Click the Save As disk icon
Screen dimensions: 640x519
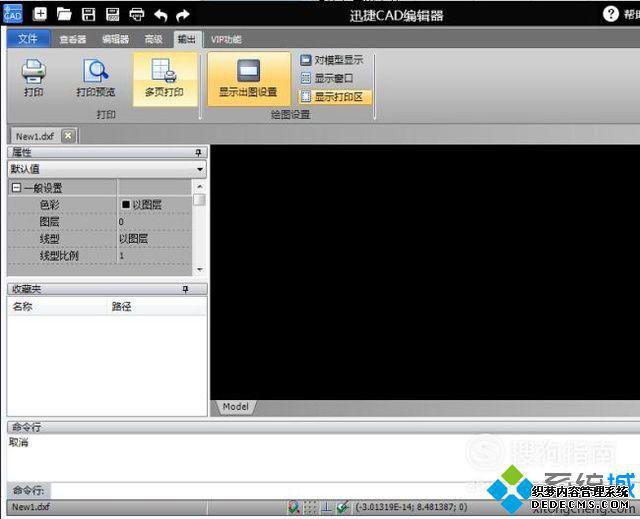[x=113, y=15]
